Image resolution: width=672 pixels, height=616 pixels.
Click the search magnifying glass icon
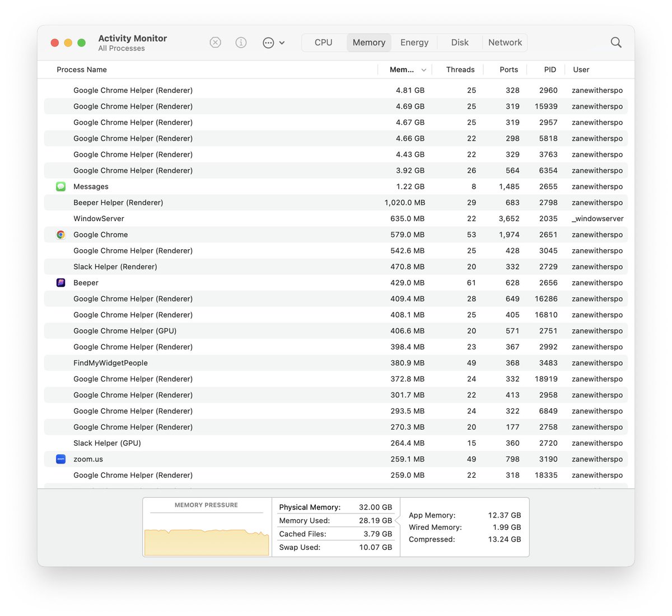[616, 43]
